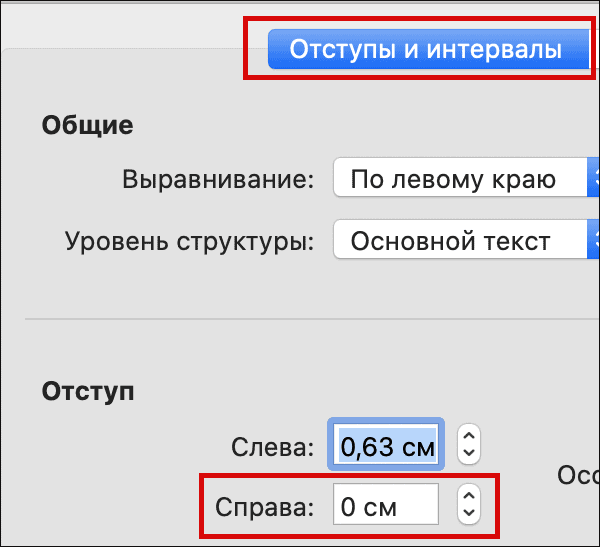Image resolution: width=600 pixels, height=547 pixels.
Task: Click the Выравнивание: label
Action: click(218, 179)
